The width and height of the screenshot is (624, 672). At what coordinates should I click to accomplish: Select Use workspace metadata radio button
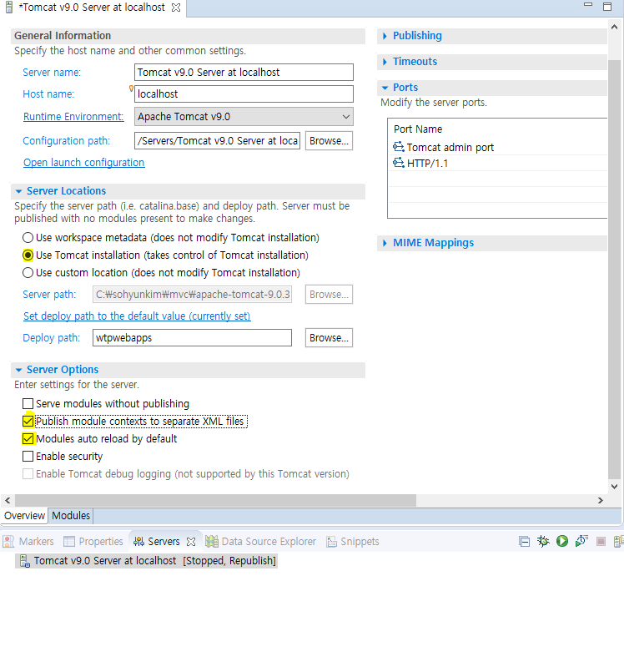[28, 237]
